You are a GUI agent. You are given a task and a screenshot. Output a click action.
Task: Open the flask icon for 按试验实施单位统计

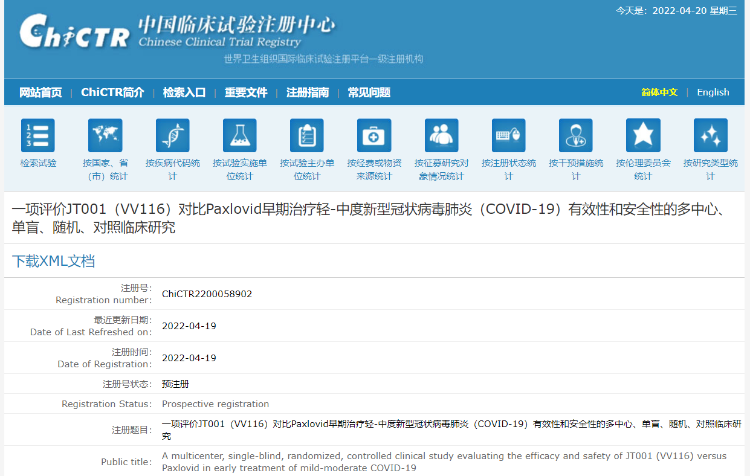[x=239, y=135]
